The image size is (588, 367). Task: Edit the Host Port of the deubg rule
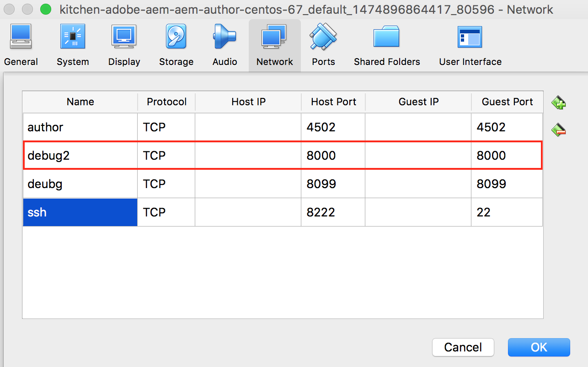tap(333, 184)
